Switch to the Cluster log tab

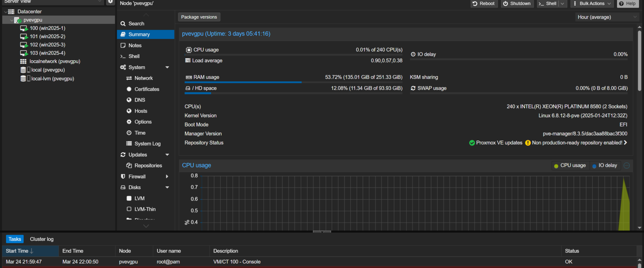click(42, 239)
